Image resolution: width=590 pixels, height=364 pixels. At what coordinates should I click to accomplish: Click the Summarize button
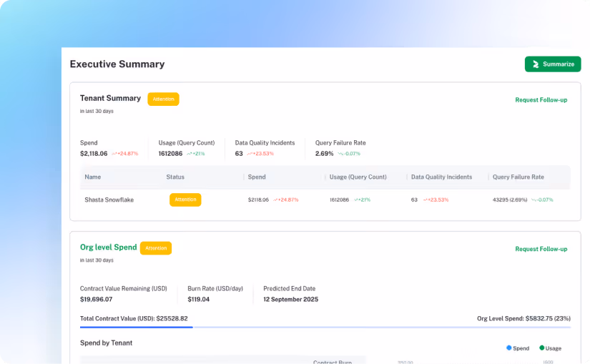552,64
